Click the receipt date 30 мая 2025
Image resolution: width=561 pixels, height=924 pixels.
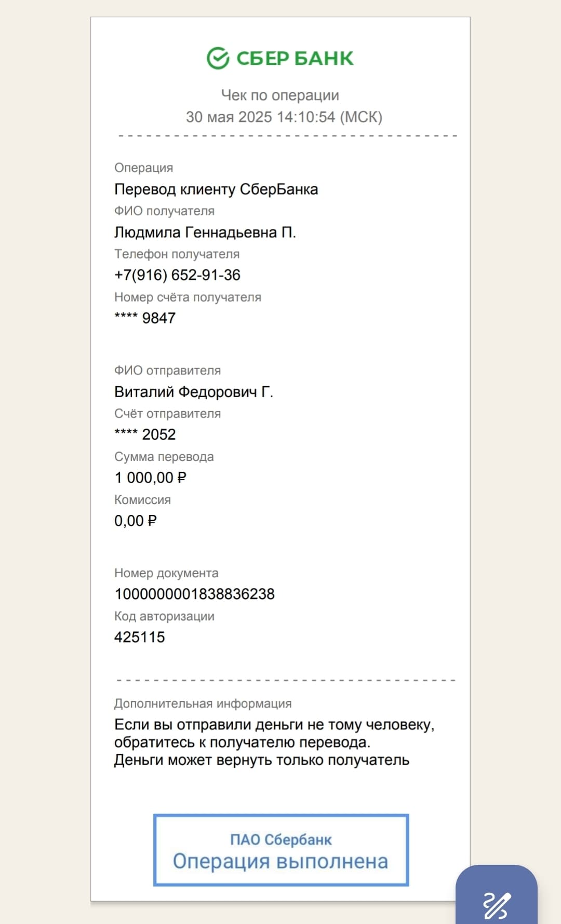point(229,117)
